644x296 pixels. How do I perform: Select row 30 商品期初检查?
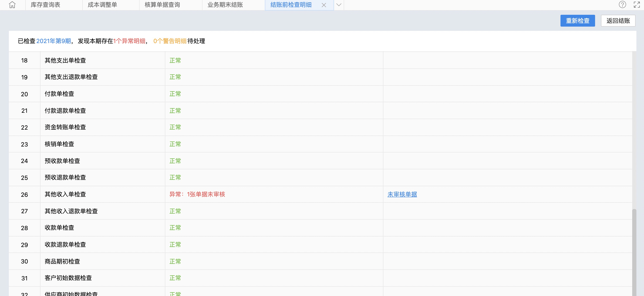click(62, 261)
